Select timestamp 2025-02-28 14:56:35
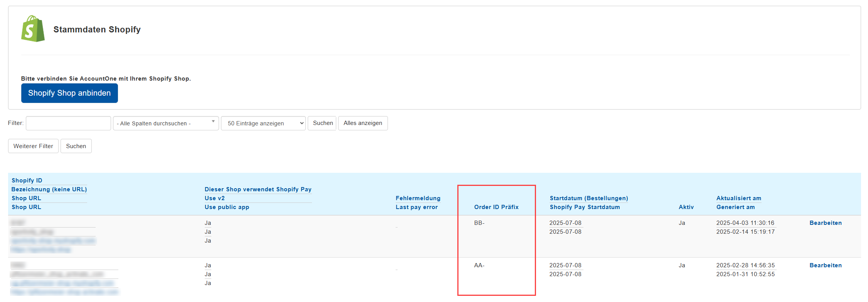 745,265
